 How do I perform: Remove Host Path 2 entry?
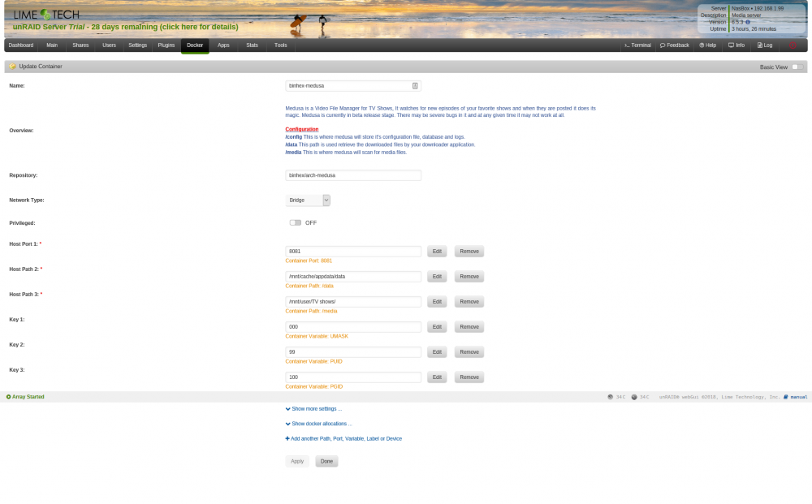click(x=469, y=277)
